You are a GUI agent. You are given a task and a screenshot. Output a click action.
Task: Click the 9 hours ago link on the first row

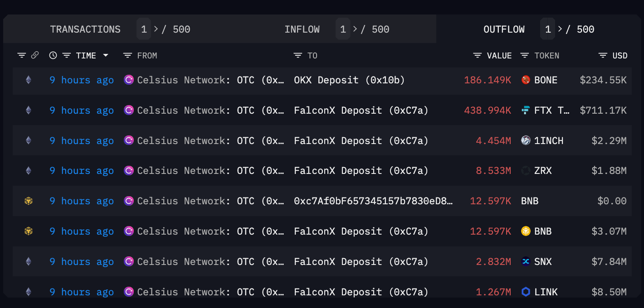click(x=81, y=80)
